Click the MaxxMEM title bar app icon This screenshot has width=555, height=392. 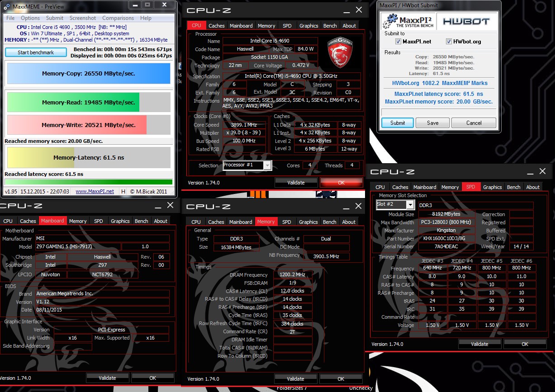pos(6,6)
